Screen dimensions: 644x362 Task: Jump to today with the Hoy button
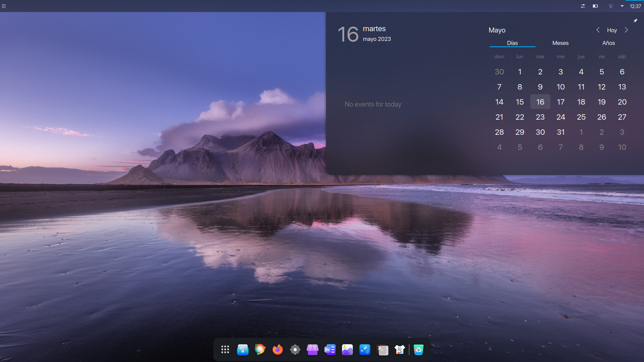coord(612,30)
